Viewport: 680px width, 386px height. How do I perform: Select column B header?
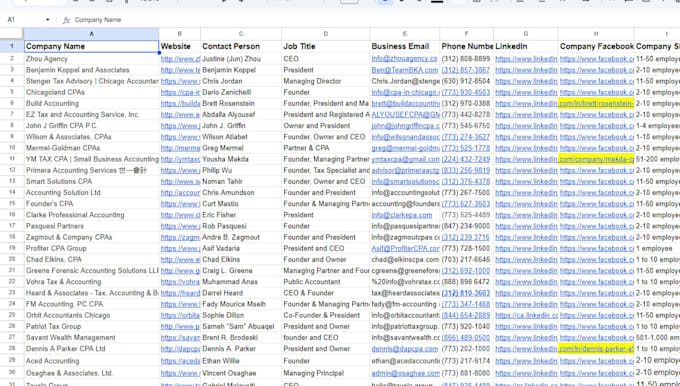click(180, 33)
